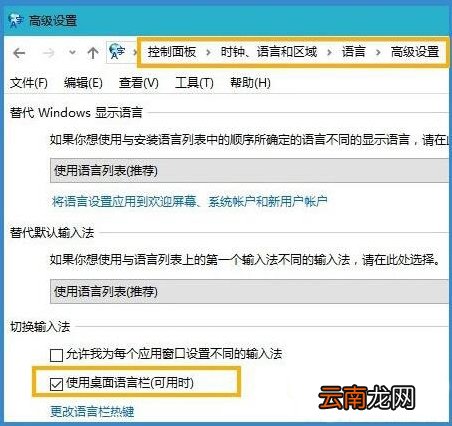This screenshot has height=426, width=452.
Task: Enable 允许我为每个应用窗口设置不同的输入法 checkbox
Action: (x=56, y=355)
